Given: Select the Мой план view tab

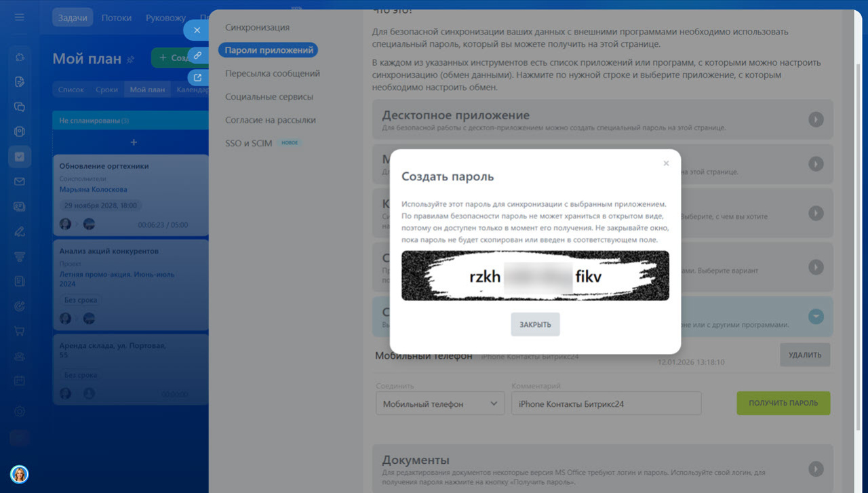Looking at the screenshot, I should pos(147,90).
